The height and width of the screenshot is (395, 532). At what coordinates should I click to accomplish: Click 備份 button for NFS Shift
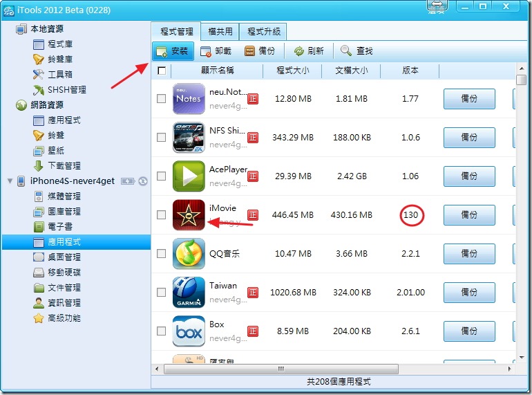[x=469, y=137]
